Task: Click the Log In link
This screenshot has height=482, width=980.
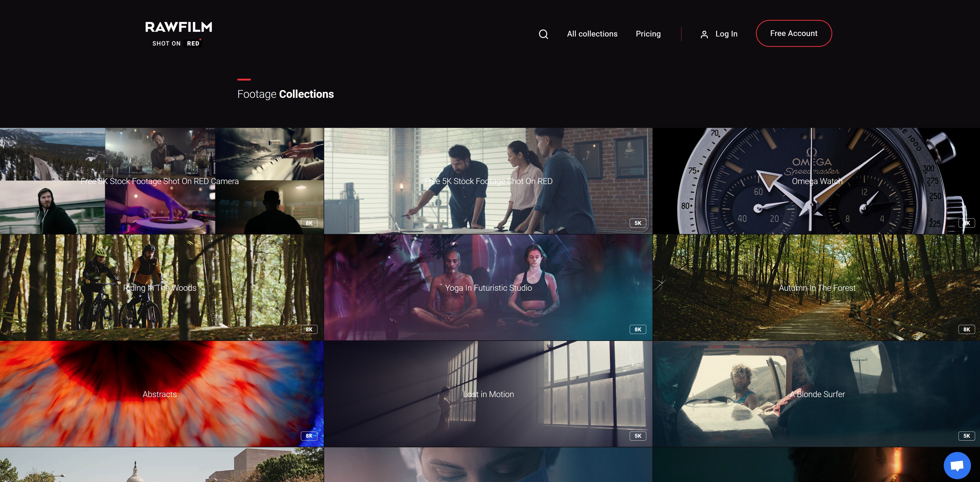Action: click(726, 34)
